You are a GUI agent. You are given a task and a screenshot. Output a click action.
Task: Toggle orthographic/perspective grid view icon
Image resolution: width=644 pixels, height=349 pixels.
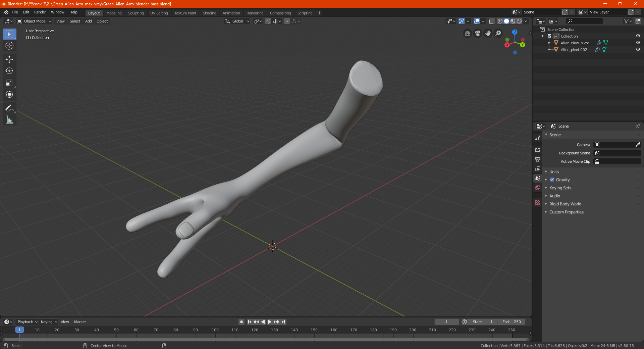coord(467,33)
